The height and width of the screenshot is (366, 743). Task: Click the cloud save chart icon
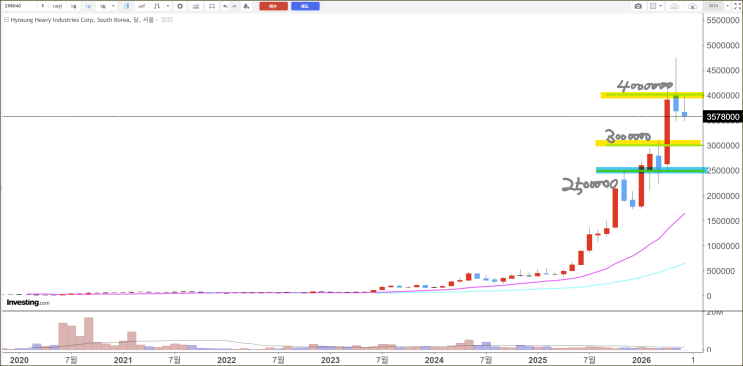click(692, 6)
